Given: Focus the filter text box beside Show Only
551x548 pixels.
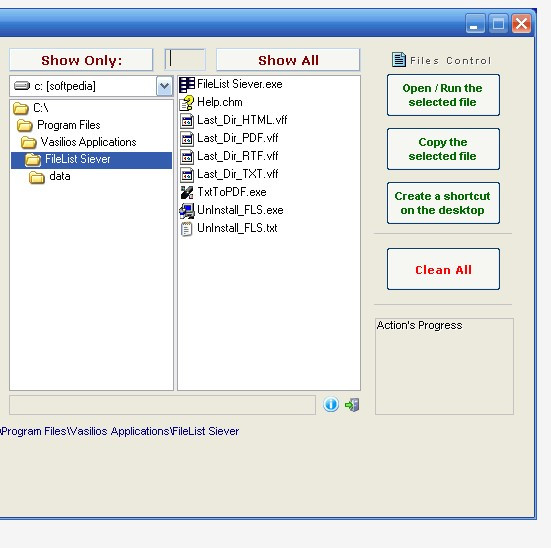Looking at the screenshot, I should pyautogui.click(x=185, y=59).
